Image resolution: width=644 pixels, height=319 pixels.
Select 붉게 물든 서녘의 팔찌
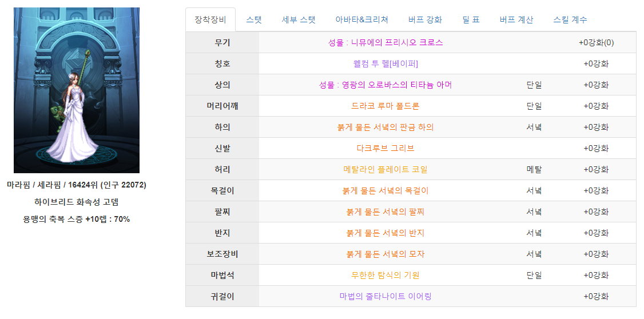(x=385, y=212)
